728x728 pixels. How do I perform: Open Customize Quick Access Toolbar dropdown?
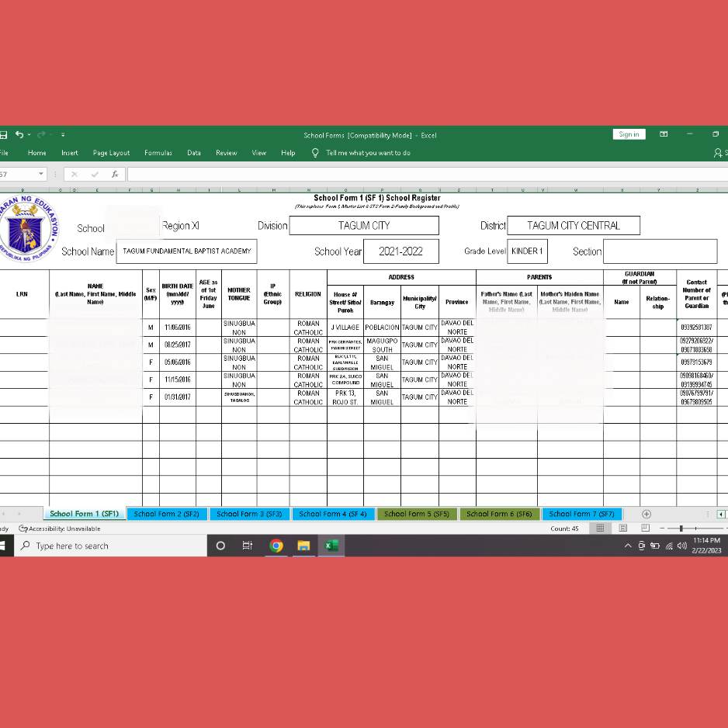point(63,134)
